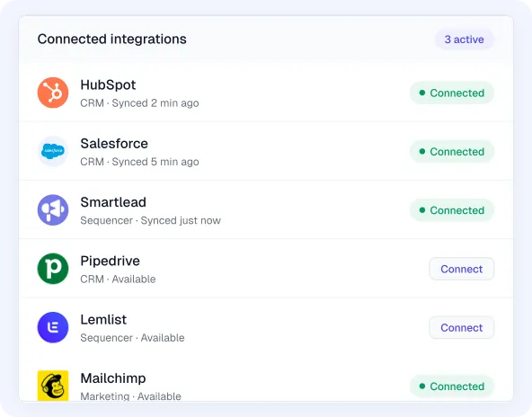Click the HubSpot orange logo icon
Screen dimensions: 532x417
pyautogui.click(x=53, y=93)
